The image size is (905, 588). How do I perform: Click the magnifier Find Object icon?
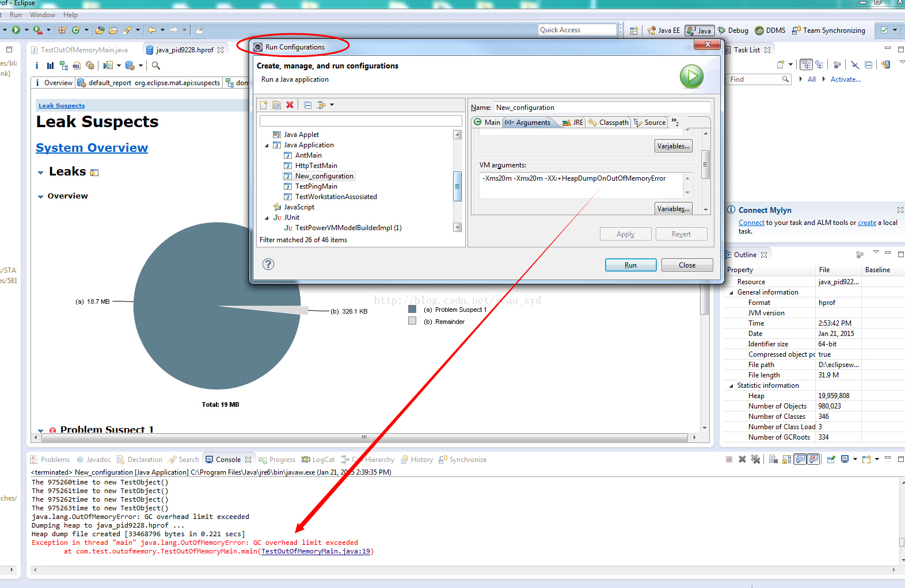coord(156,66)
